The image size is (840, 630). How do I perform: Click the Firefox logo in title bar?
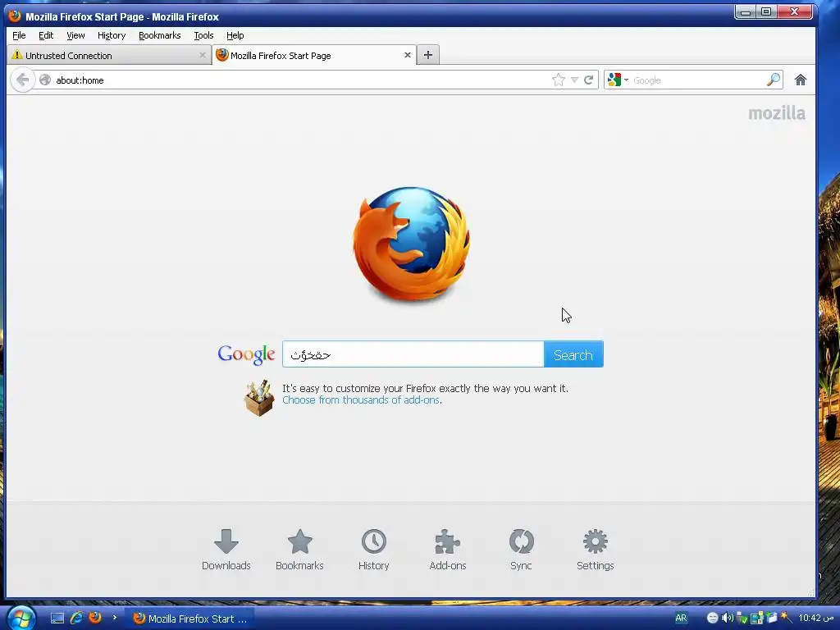point(15,16)
